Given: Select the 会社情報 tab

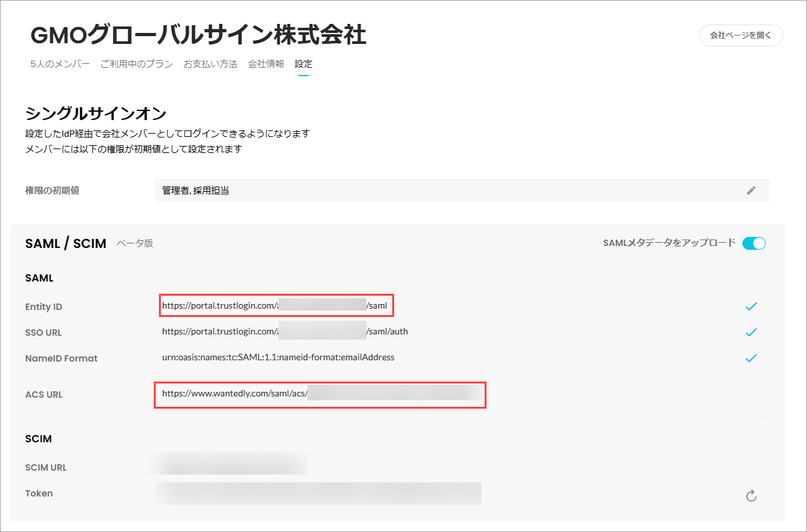Looking at the screenshot, I should [266, 64].
